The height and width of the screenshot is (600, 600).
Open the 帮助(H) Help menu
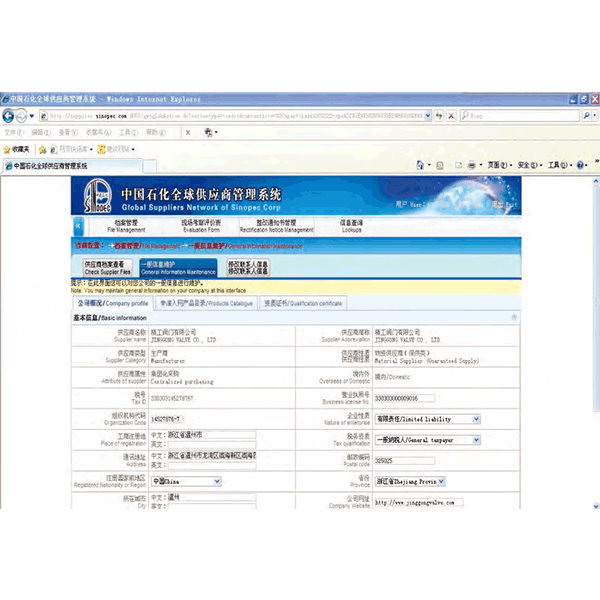tap(156, 132)
